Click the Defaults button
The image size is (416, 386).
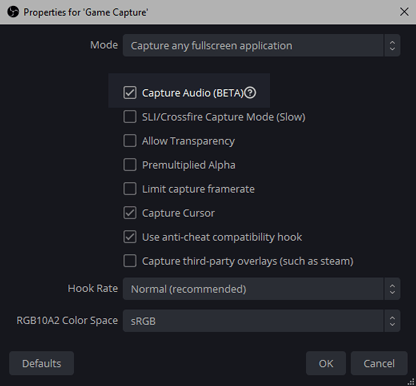pyautogui.click(x=42, y=363)
